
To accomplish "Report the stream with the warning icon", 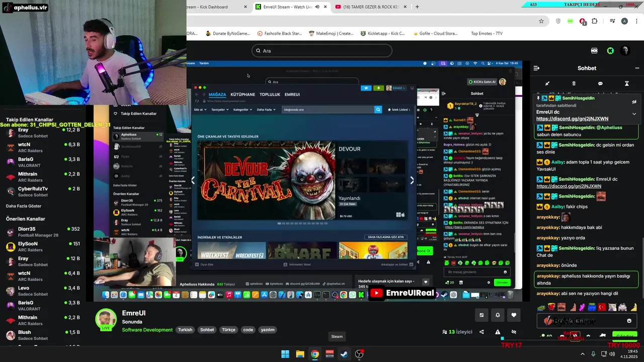I will (498, 332).
